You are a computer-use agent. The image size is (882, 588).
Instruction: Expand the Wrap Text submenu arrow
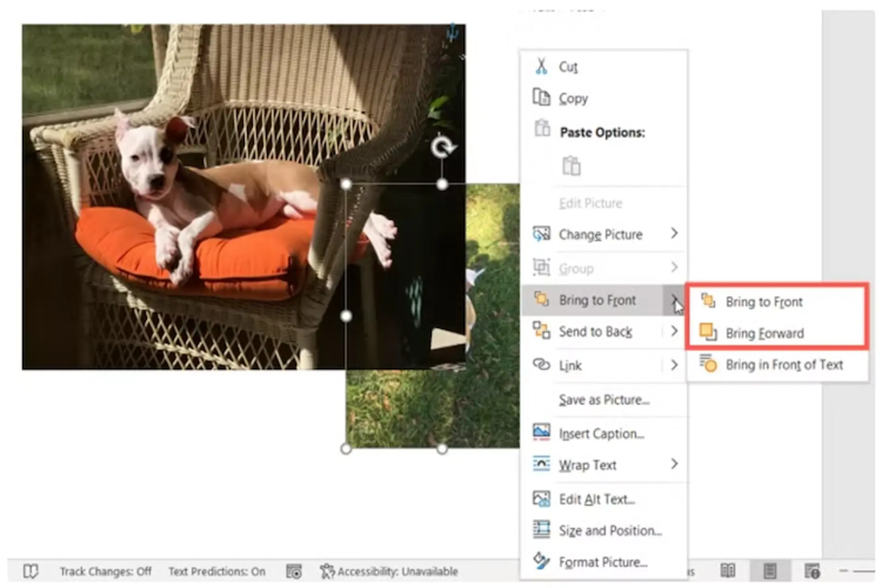tap(674, 464)
